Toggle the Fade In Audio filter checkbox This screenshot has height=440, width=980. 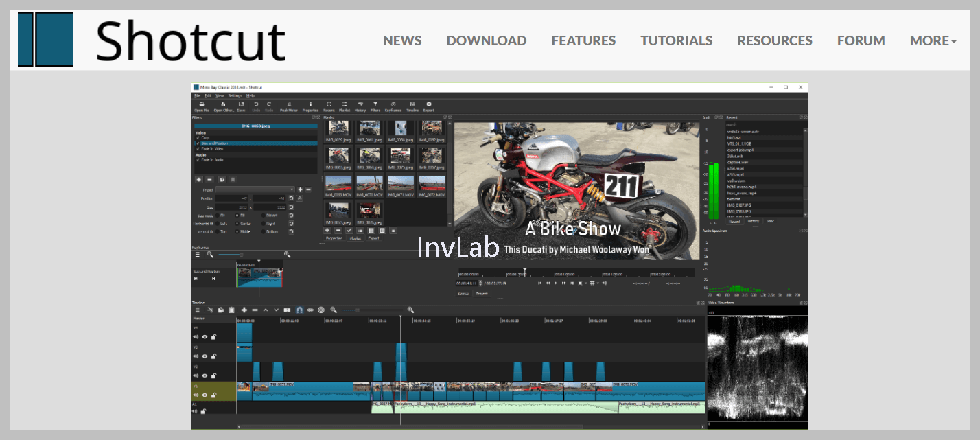198,160
